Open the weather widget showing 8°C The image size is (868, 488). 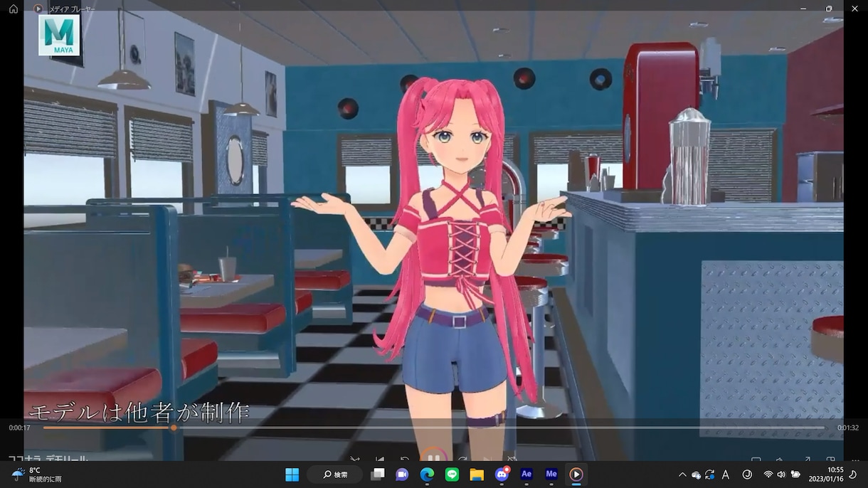coord(37,474)
